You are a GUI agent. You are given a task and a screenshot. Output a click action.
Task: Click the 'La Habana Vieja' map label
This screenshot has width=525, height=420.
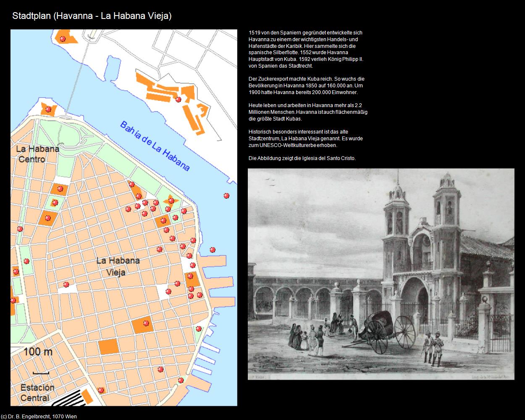118,266
